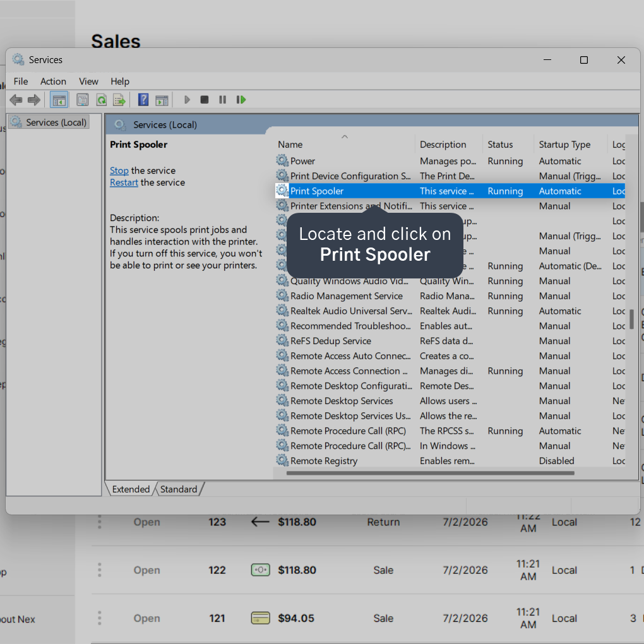644x644 pixels.
Task: Select Print Device Configuration S... service
Action: pyautogui.click(x=450, y=176)
